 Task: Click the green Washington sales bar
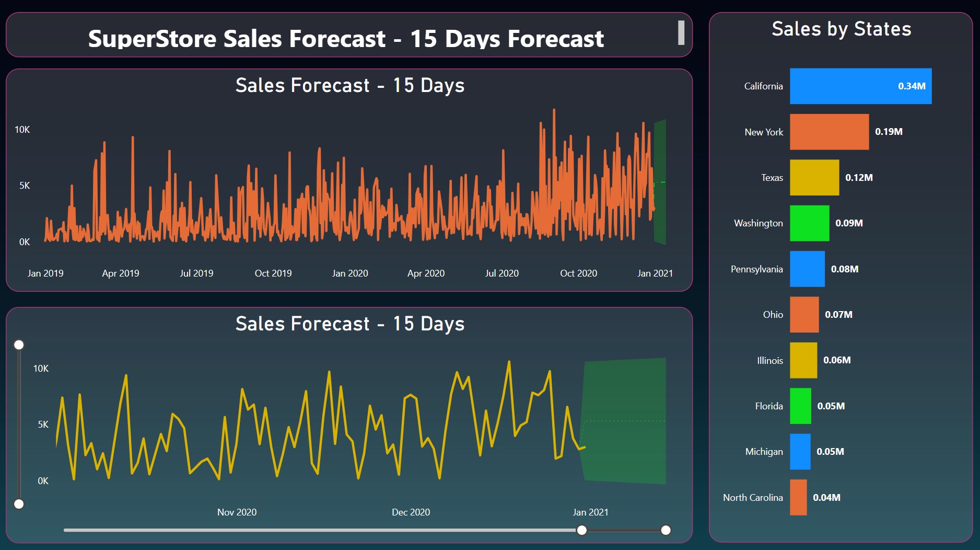click(809, 223)
